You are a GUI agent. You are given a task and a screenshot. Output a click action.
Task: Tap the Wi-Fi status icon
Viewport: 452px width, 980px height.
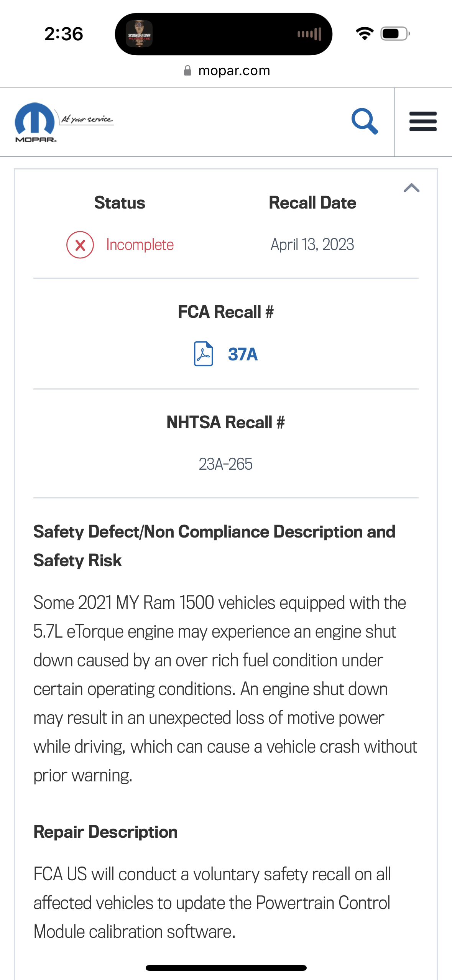[365, 34]
